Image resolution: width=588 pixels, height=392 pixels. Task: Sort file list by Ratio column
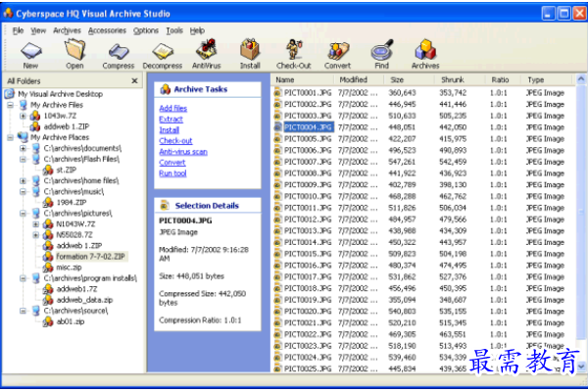[x=504, y=80]
